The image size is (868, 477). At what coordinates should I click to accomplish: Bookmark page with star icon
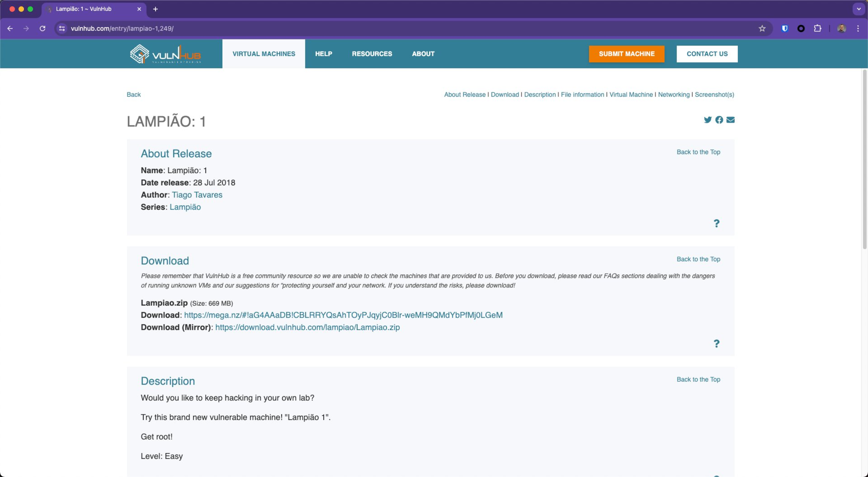[x=762, y=29]
